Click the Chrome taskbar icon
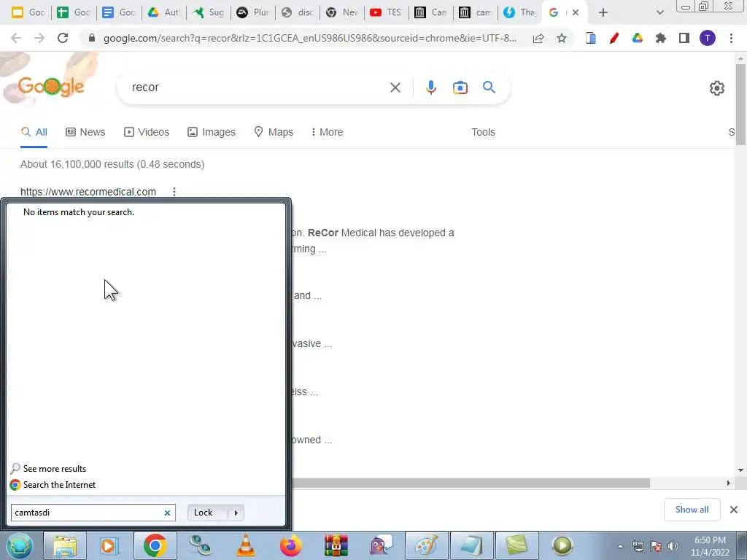 [155, 545]
